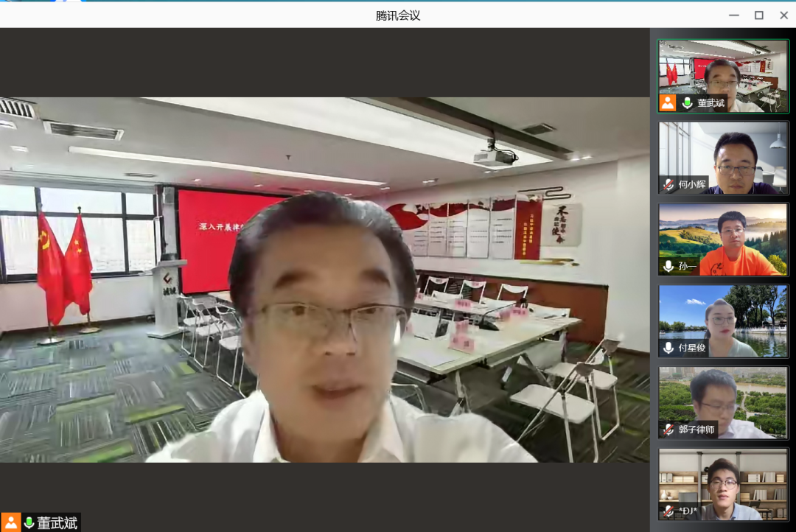Click the muted mic icon next to 何小辉
This screenshot has height=532, width=796.
(669, 185)
